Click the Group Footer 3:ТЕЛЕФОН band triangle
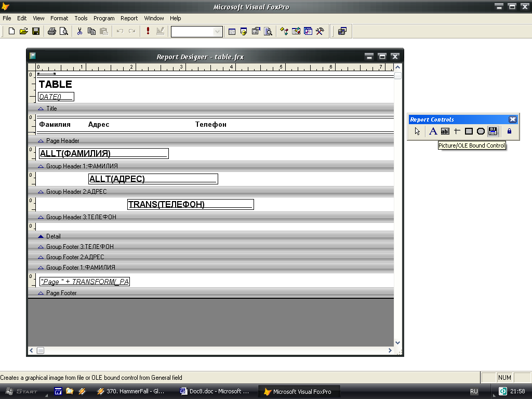The width and height of the screenshot is (532, 399). [41, 247]
